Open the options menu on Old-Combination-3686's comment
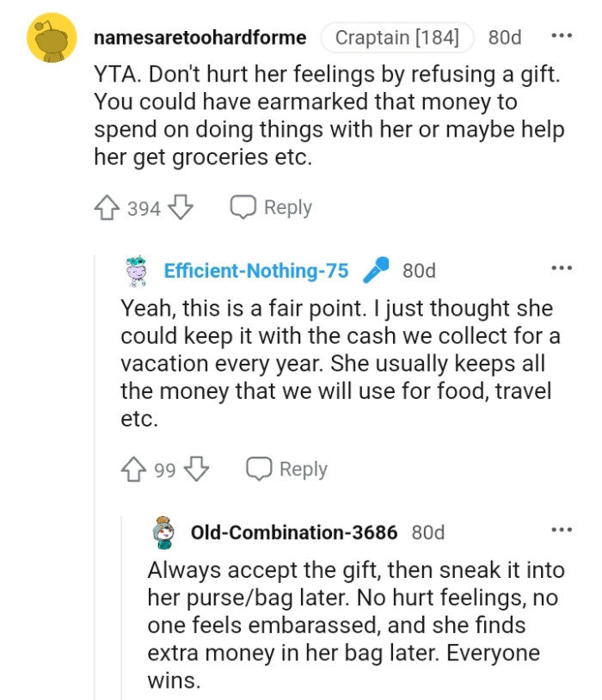602x700 pixels. [562, 531]
